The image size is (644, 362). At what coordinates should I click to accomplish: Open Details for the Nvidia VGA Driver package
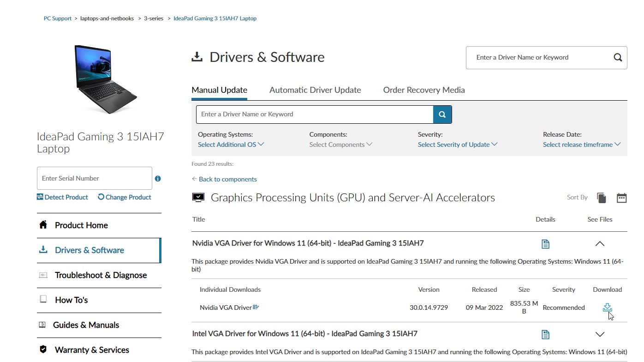tap(545, 243)
